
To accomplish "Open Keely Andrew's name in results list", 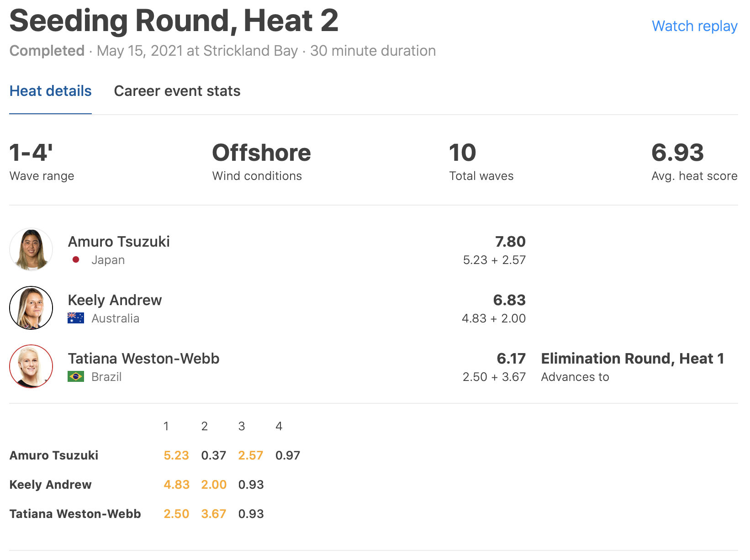I will tap(115, 300).
